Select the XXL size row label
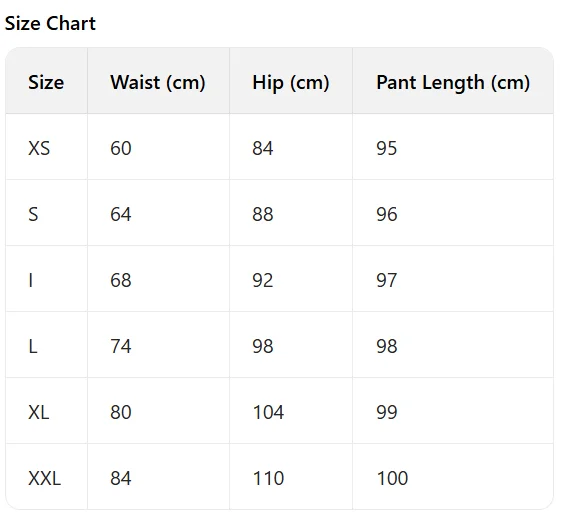Viewport: 572px width, 521px height. point(45,478)
